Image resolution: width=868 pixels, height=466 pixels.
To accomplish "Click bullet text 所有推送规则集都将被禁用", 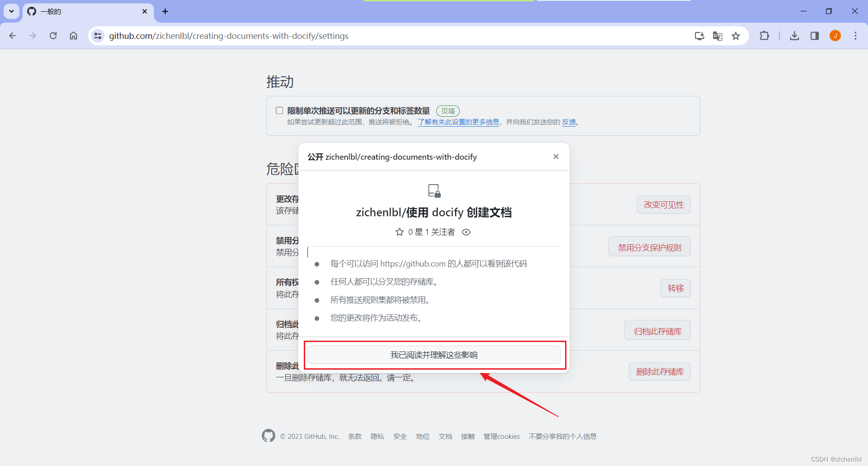I will click(380, 300).
